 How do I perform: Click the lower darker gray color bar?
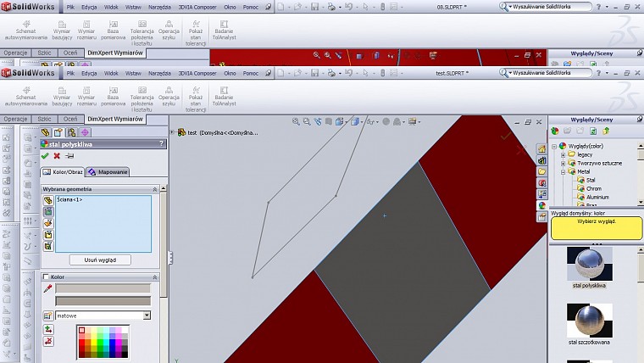point(103,301)
